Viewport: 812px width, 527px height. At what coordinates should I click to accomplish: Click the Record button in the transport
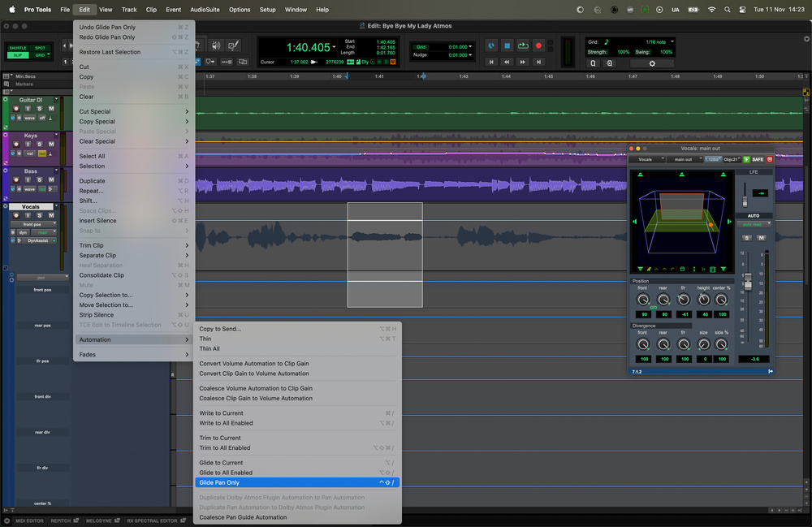pyautogui.click(x=538, y=46)
